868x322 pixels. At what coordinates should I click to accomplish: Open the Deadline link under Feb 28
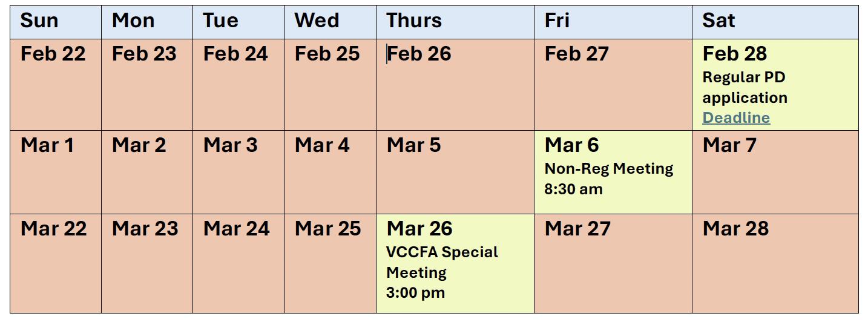[736, 118]
